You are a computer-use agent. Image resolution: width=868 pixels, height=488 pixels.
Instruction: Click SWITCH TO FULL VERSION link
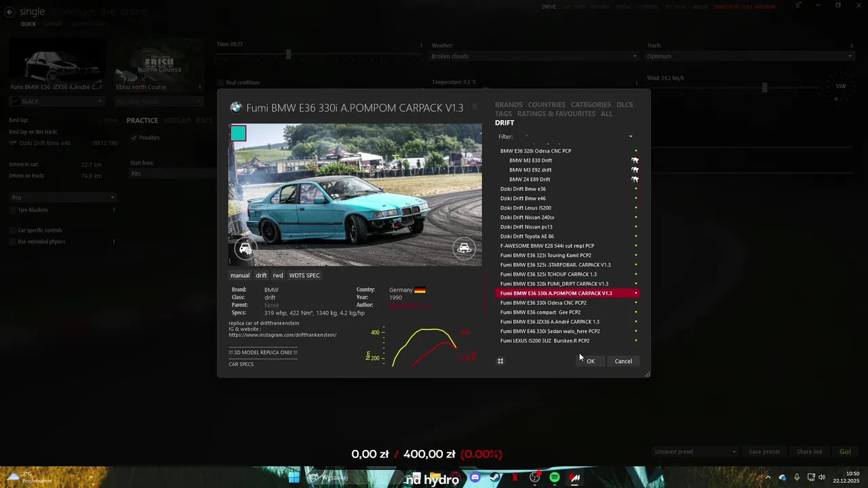(x=744, y=7)
